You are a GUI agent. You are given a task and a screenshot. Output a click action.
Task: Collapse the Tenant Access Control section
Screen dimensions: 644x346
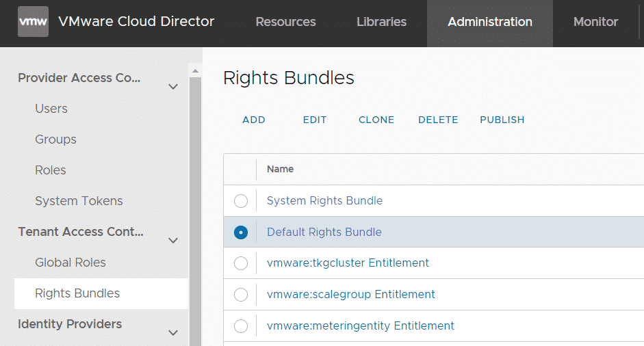[x=173, y=241]
